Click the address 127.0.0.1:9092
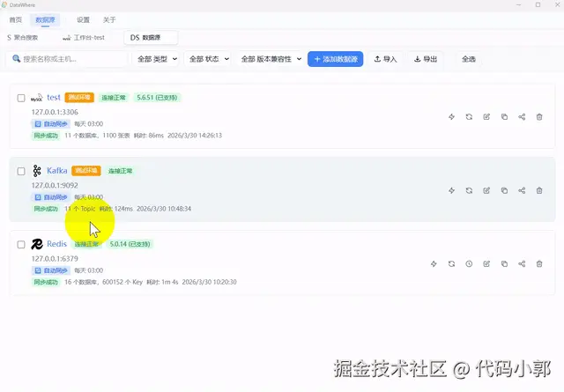This screenshot has width=564, height=392. click(x=55, y=186)
